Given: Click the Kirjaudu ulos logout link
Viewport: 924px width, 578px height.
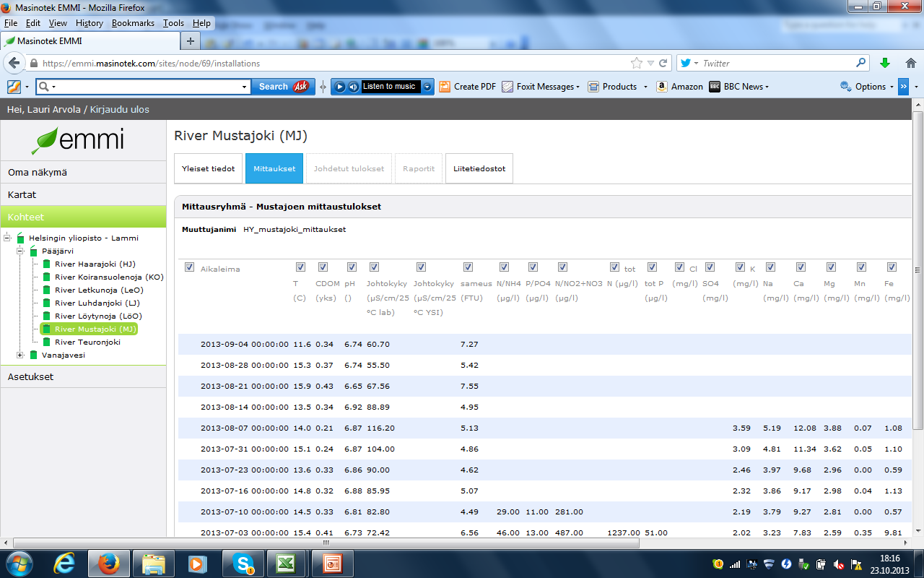Looking at the screenshot, I should pos(120,109).
